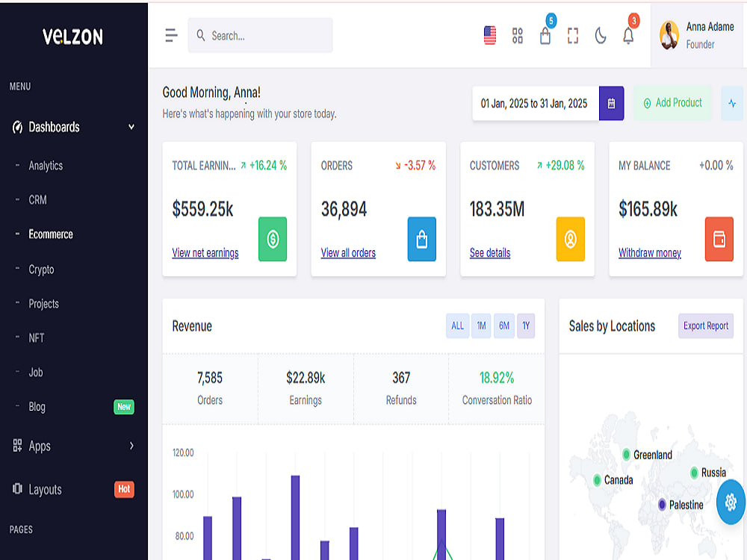Click the Palestine map marker

pos(662,505)
